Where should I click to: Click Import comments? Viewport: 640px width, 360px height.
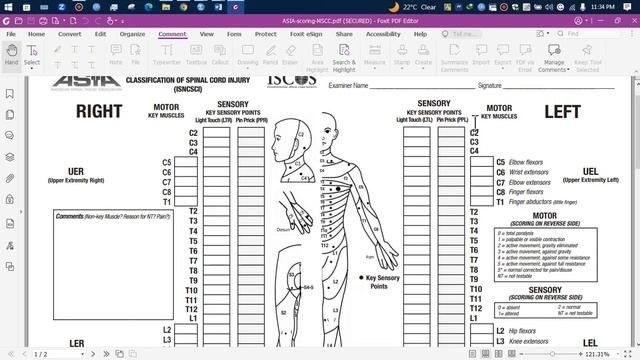[x=481, y=55]
